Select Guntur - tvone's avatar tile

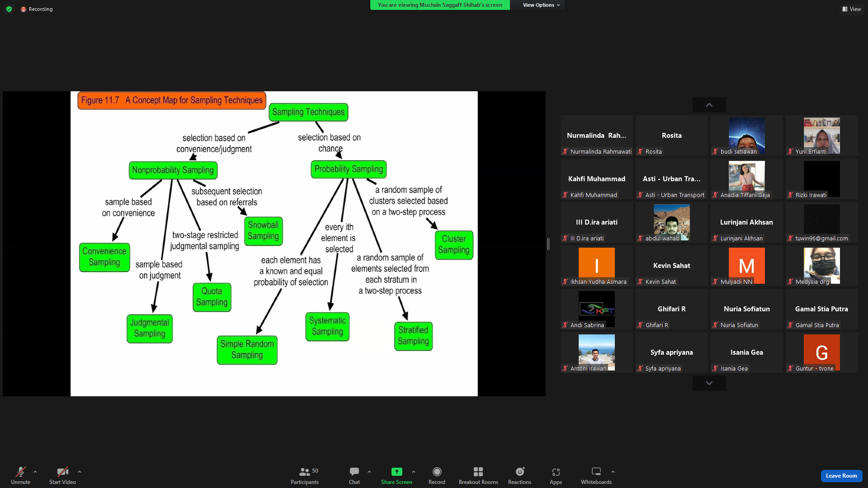[822, 352]
